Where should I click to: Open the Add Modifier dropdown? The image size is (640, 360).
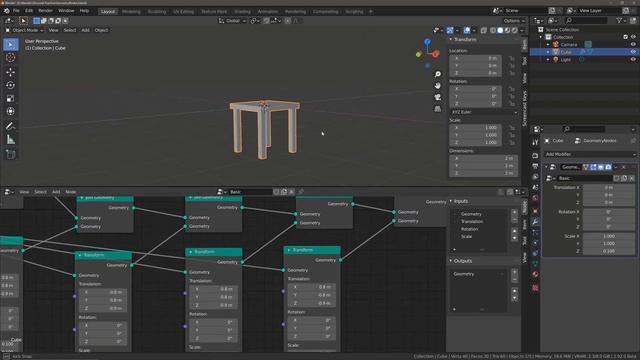590,154
